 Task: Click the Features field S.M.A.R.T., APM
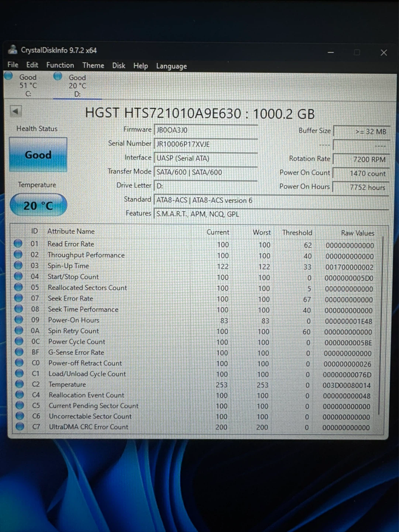point(271,214)
